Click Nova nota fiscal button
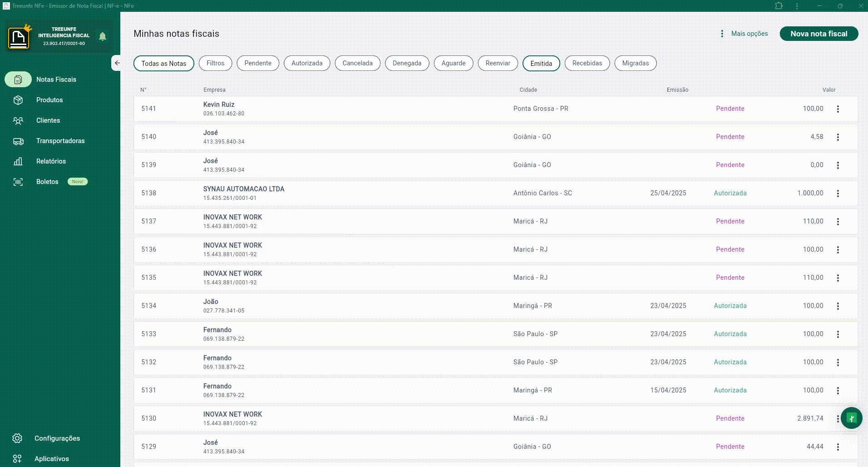868x467 pixels. pyautogui.click(x=819, y=34)
